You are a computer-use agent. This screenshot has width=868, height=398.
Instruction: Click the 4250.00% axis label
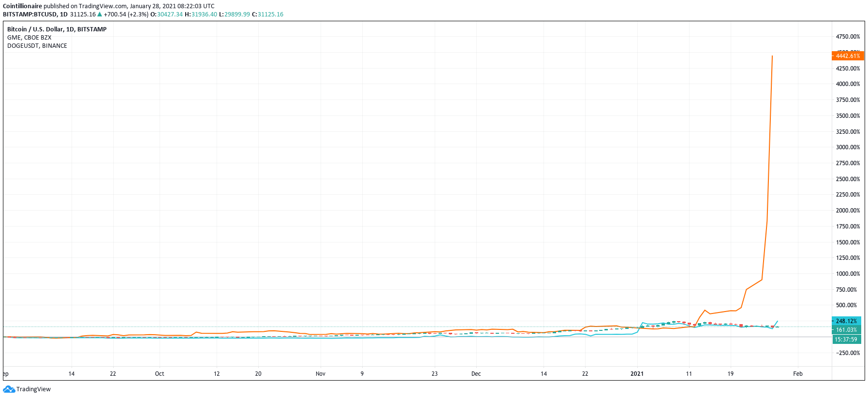coord(848,69)
